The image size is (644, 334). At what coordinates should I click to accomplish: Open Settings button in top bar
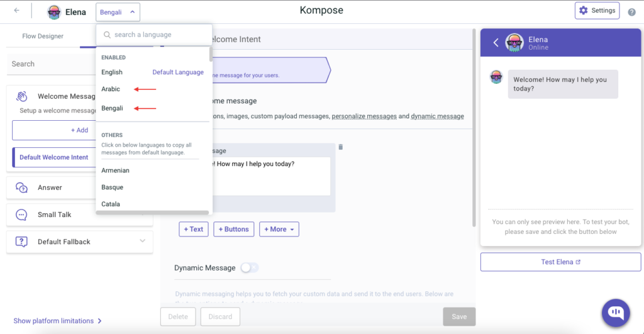click(597, 11)
